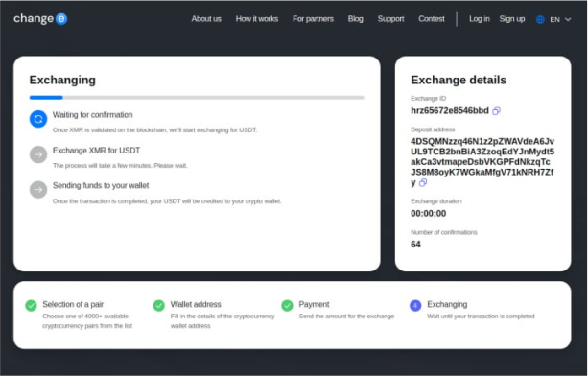Select the Exchange ID text hrz65672e8546bbd

[x=450, y=110]
